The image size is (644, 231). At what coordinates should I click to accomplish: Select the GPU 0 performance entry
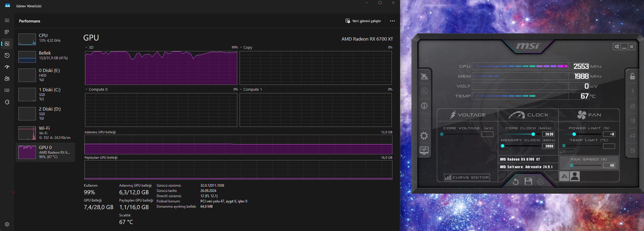coord(45,152)
